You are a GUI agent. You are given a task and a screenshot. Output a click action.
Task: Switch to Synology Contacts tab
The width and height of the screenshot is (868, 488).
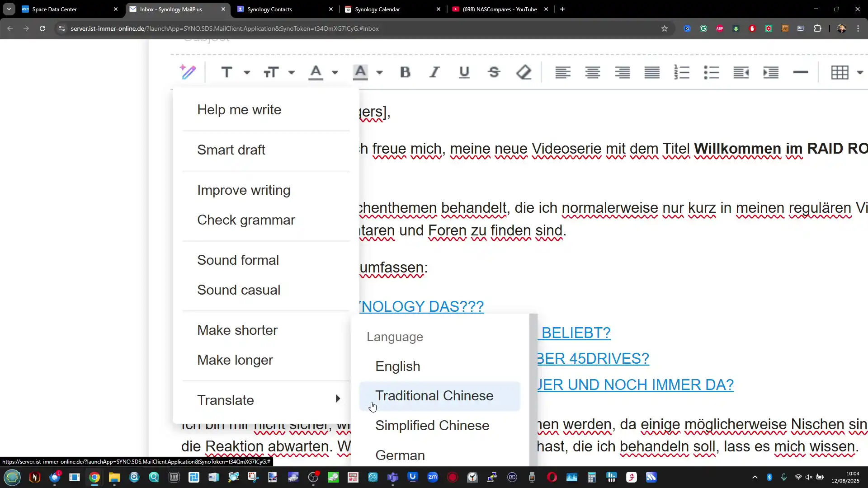pos(285,9)
